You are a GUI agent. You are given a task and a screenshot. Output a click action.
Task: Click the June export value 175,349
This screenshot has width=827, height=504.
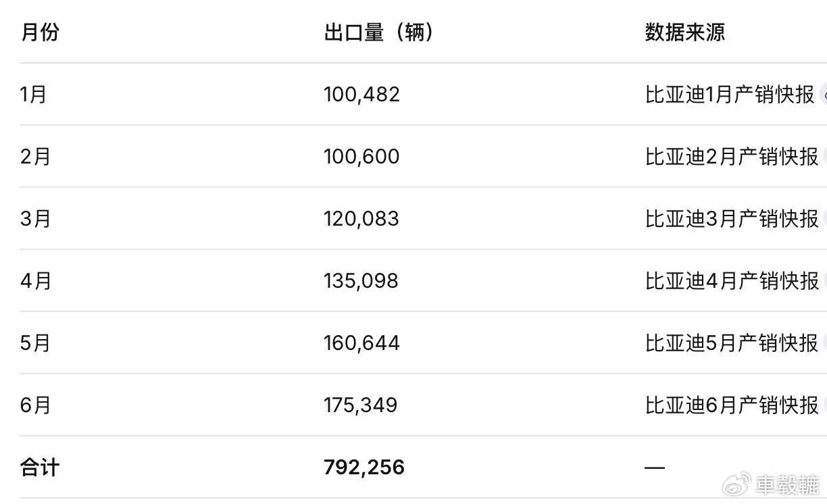point(361,405)
